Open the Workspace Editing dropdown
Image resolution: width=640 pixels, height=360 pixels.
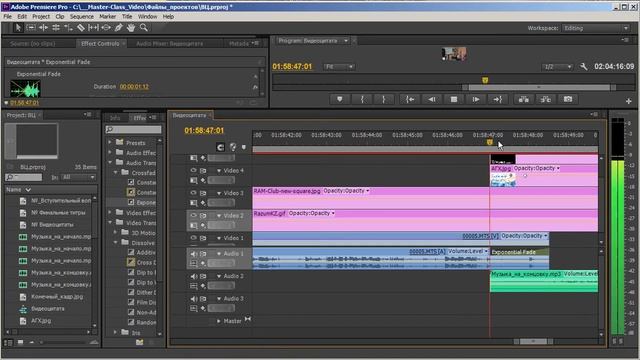coord(596,28)
